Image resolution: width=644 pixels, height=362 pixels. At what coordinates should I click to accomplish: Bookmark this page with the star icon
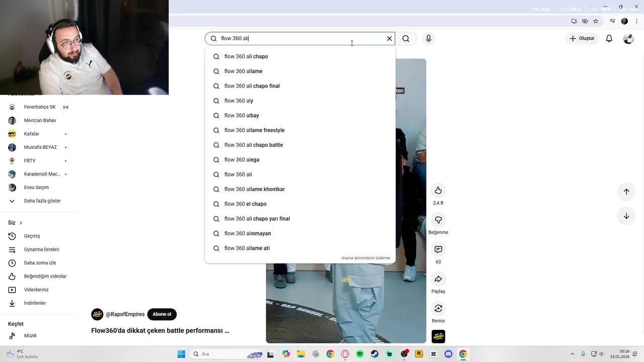click(x=596, y=21)
